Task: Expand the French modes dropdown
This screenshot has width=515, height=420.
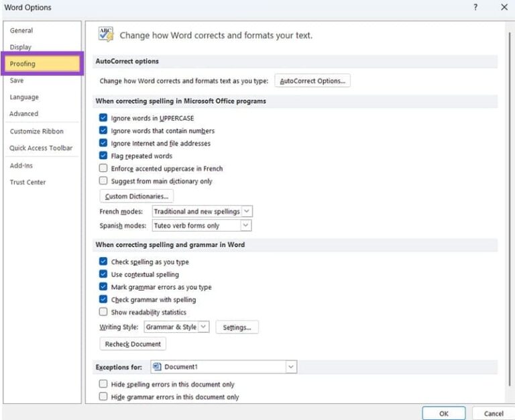Action: click(x=246, y=211)
